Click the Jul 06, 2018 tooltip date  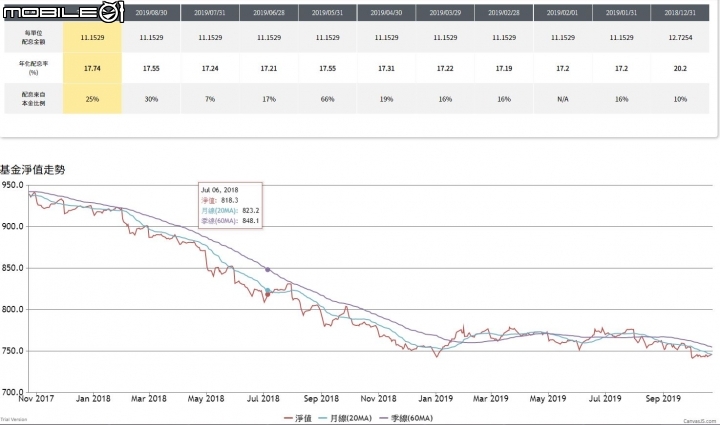[219, 190]
